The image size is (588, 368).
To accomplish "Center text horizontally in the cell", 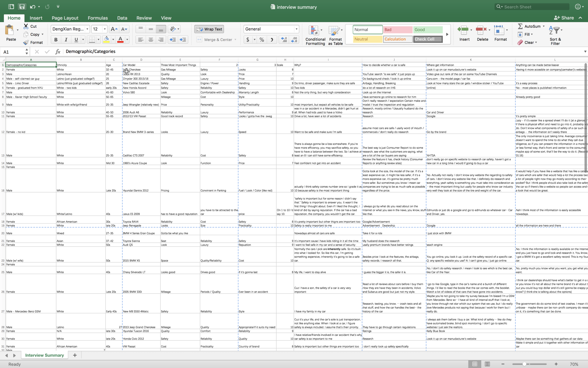I will [151, 39].
